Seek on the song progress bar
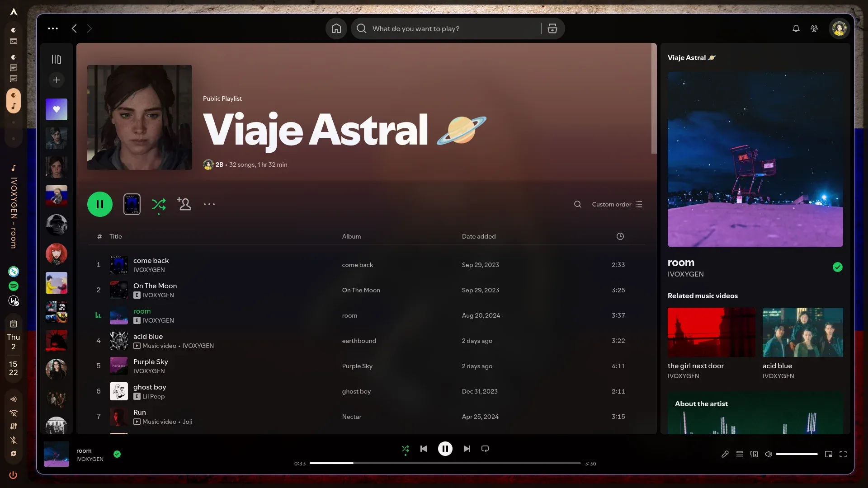The image size is (868, 488). click(445, 463)
